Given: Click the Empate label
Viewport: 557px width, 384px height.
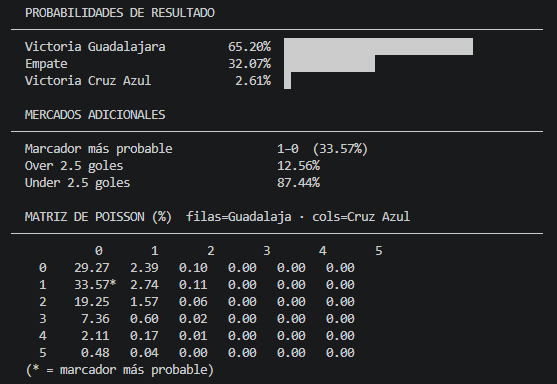Looking at the screenshot, I should (x=46, y=64).
